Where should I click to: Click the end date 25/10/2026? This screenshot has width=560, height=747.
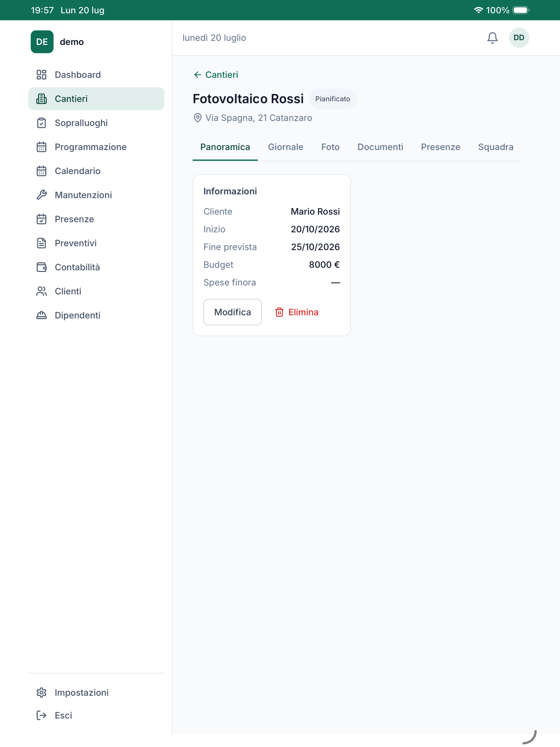coord(315,247)
